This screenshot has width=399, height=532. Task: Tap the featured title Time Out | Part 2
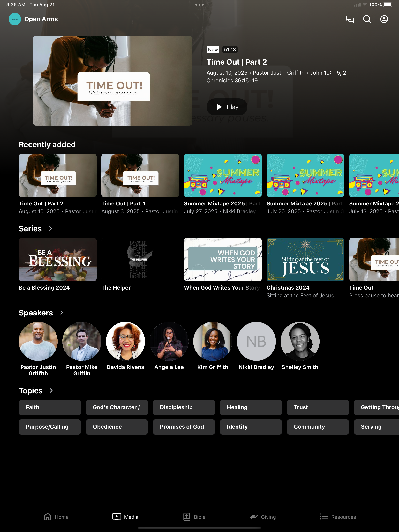(x=237, y=62)
